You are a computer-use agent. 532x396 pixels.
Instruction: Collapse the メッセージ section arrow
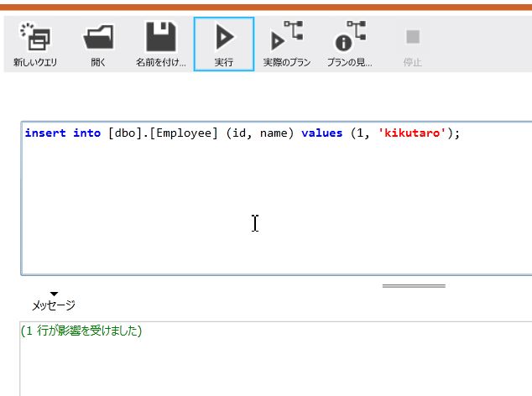(54, 294)
